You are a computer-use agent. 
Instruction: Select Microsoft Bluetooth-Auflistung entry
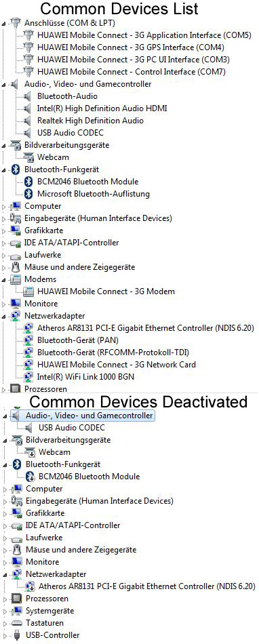click(x=94, y=193)
